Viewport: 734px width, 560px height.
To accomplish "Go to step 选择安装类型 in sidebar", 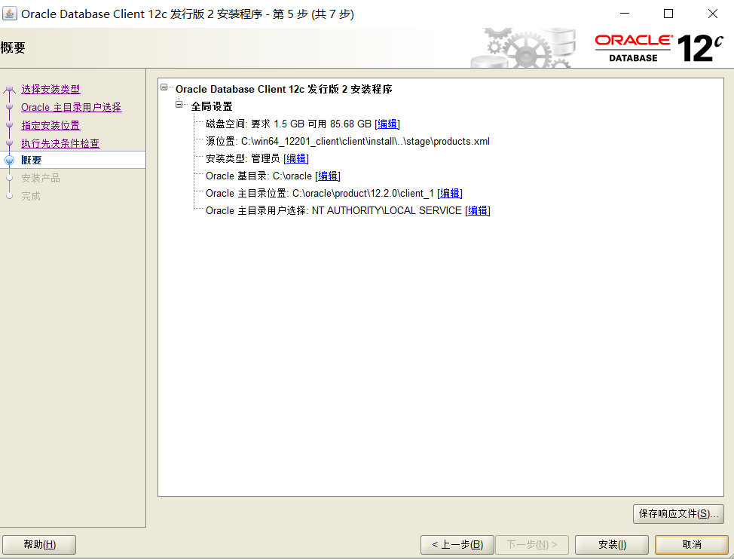I will tap(50, 89).
